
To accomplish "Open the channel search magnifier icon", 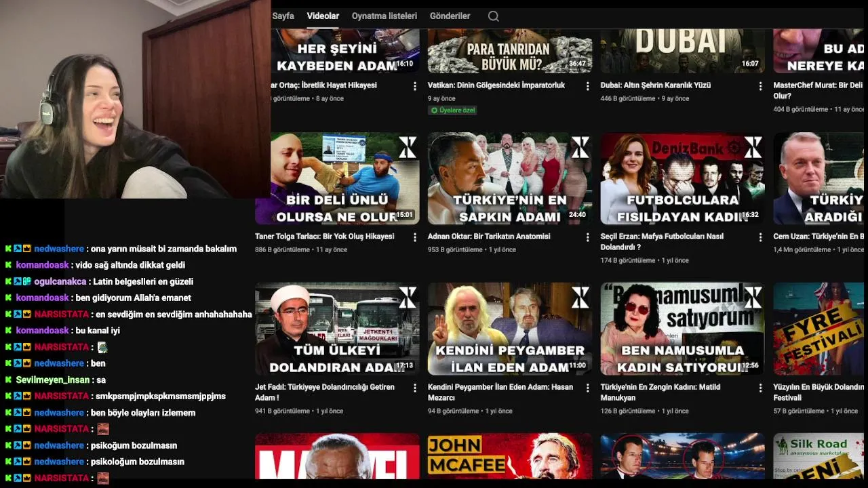I will (494, 16).
